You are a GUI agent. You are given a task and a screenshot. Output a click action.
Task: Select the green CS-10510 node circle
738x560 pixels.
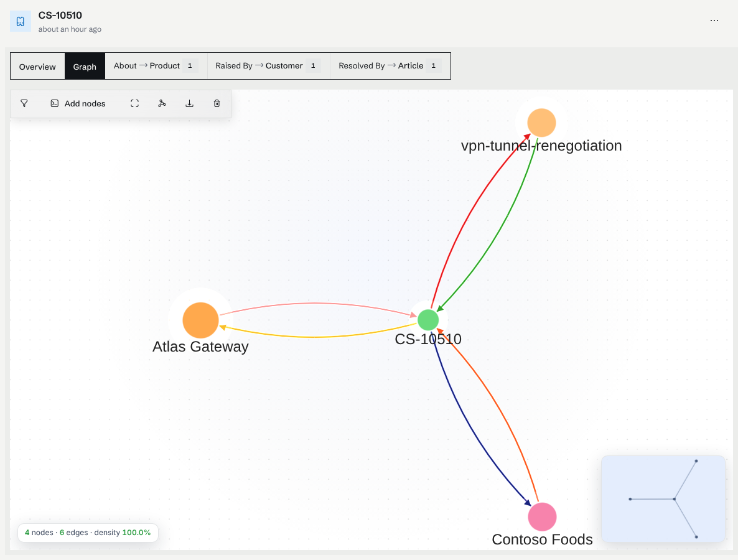(x=428, y=320)
